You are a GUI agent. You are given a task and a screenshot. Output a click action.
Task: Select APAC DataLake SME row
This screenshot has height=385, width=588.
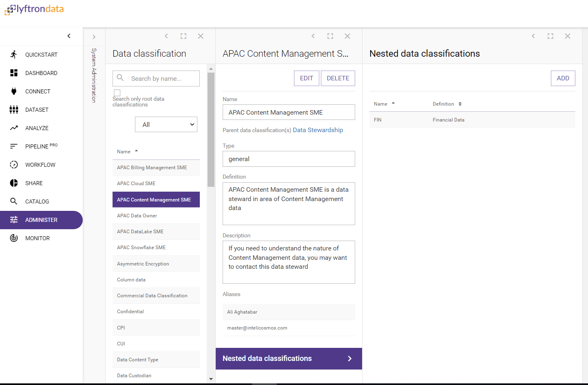[156, 232]
